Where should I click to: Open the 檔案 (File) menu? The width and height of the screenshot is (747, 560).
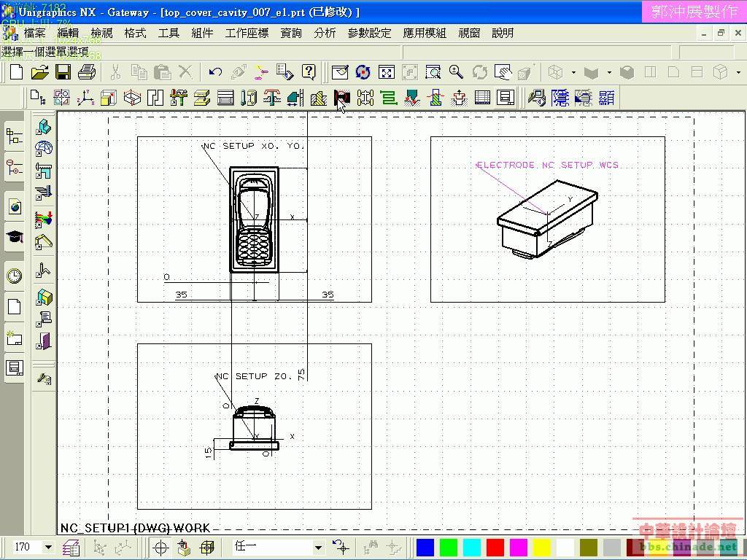pyautogui.click(x=34, y=33)
